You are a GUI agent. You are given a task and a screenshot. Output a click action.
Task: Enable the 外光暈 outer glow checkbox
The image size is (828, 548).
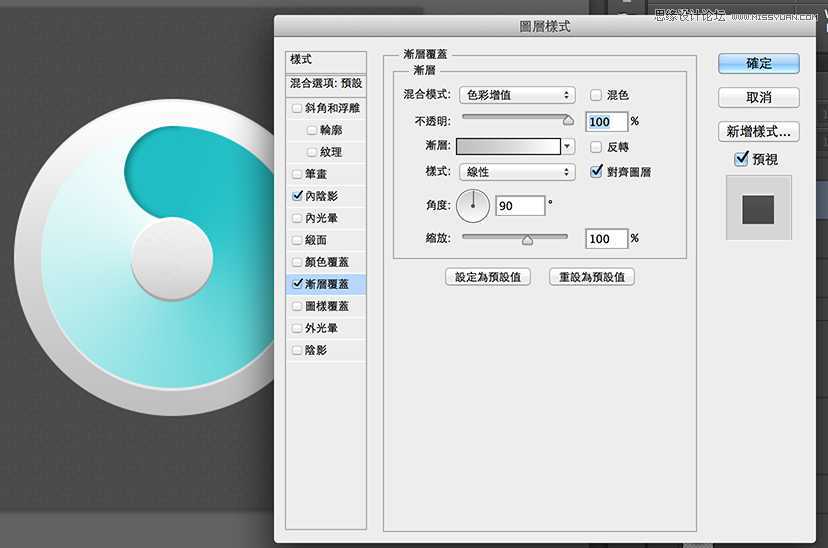tap(297, 328)
